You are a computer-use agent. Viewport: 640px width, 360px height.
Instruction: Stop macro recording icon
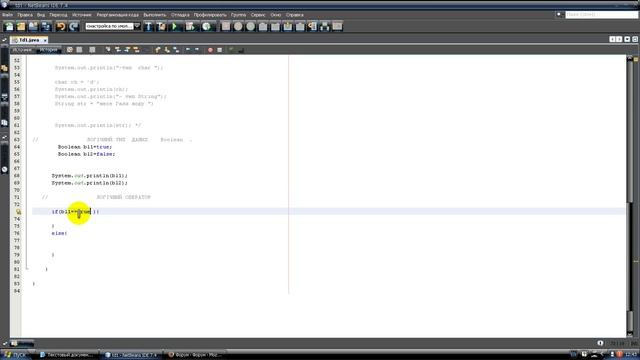click(219, 50)
